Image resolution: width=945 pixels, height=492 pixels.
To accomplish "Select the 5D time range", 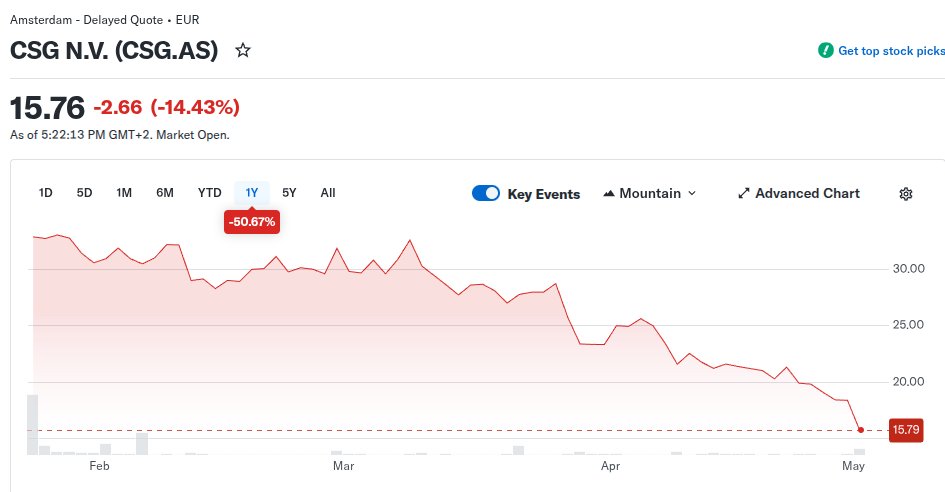I will (84, 193).
